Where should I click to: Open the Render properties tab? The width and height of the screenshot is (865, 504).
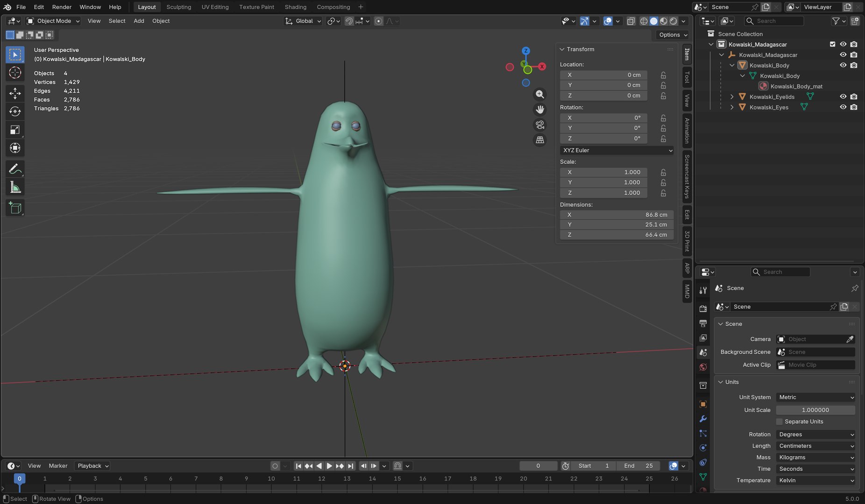tap(703, 308)
